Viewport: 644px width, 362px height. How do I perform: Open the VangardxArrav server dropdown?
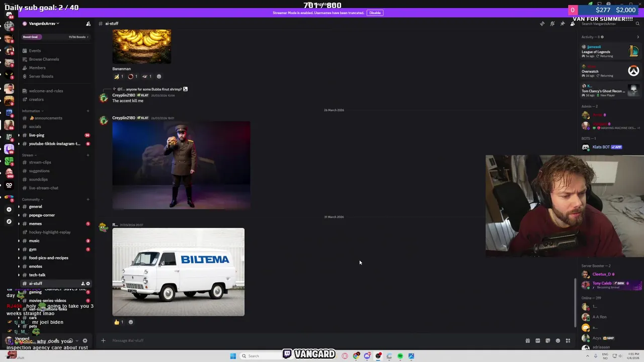(x=44, y=24)
